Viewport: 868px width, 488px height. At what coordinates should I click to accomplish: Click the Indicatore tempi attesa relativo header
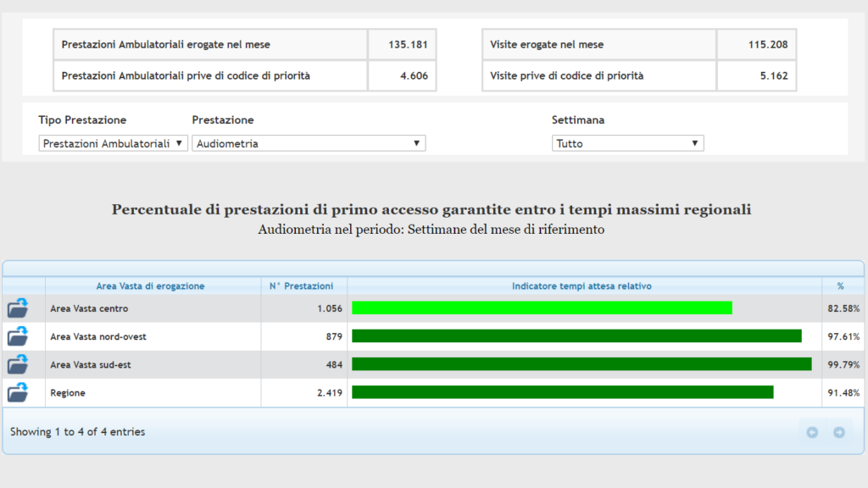pos(584,286)
